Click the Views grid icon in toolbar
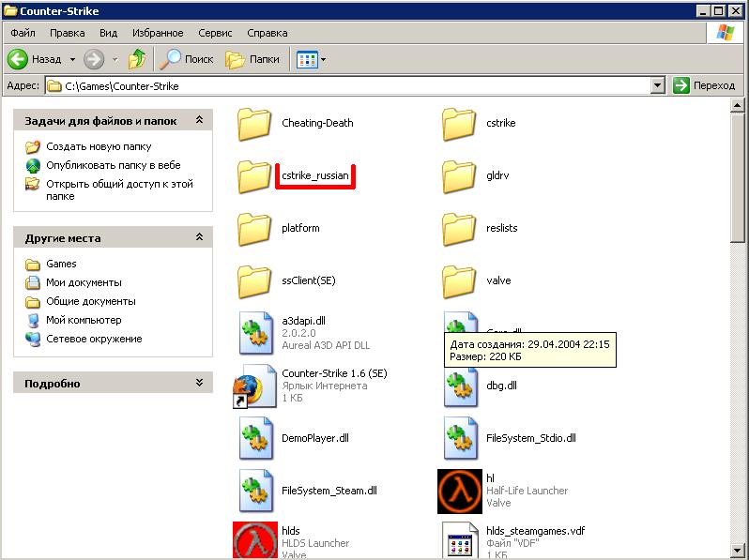This screenshot has width=749, height=560. coord(307,60)
